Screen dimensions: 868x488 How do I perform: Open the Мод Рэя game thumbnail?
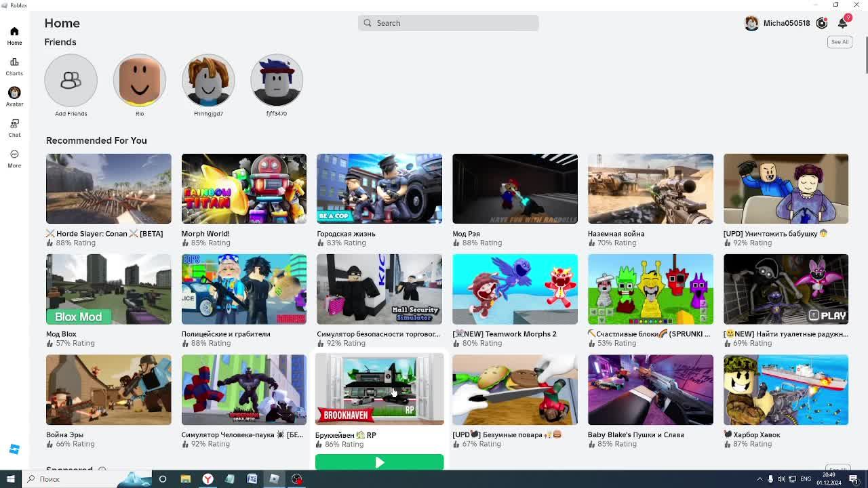click(x=515, y=188)
